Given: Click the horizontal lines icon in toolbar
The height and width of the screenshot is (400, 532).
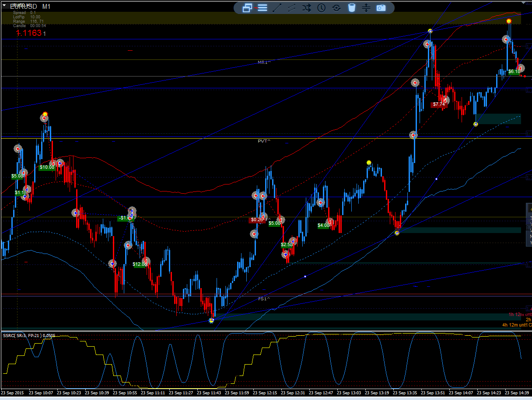Looking at the screenshot, I should click(262, 8).
